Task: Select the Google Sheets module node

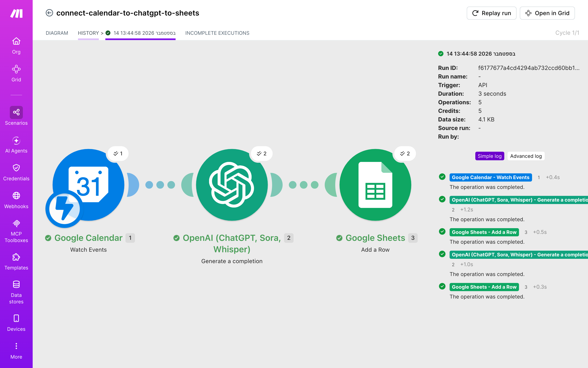Action: 375,185
